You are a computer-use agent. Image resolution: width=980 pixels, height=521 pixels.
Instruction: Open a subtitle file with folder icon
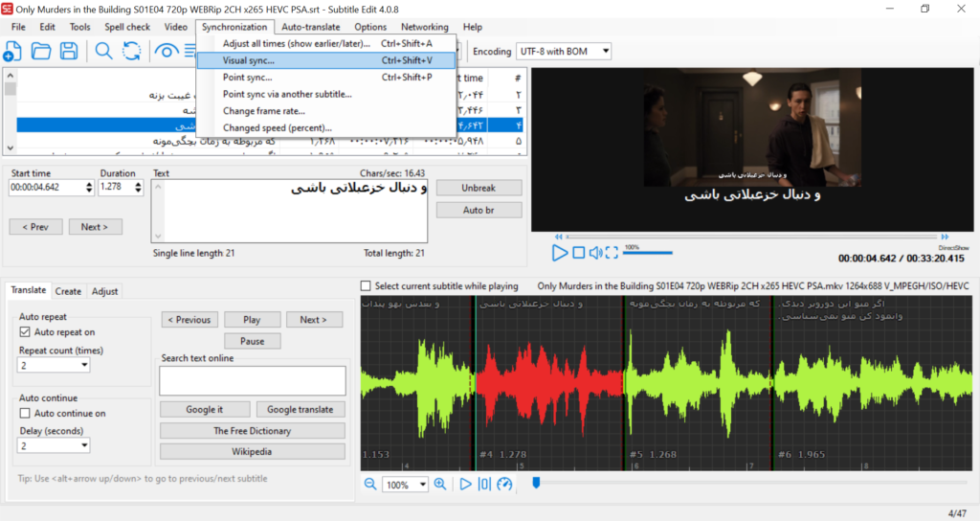click(41, 52)
